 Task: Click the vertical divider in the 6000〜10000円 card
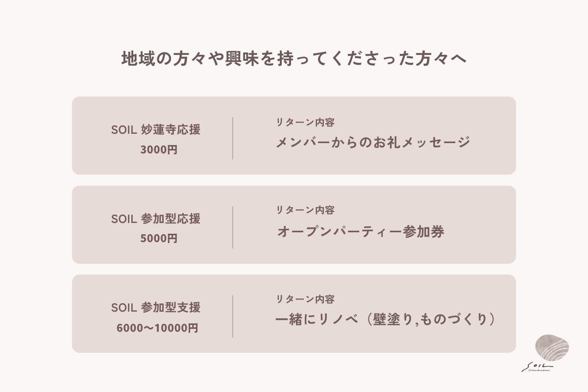(x=233, y=316)
